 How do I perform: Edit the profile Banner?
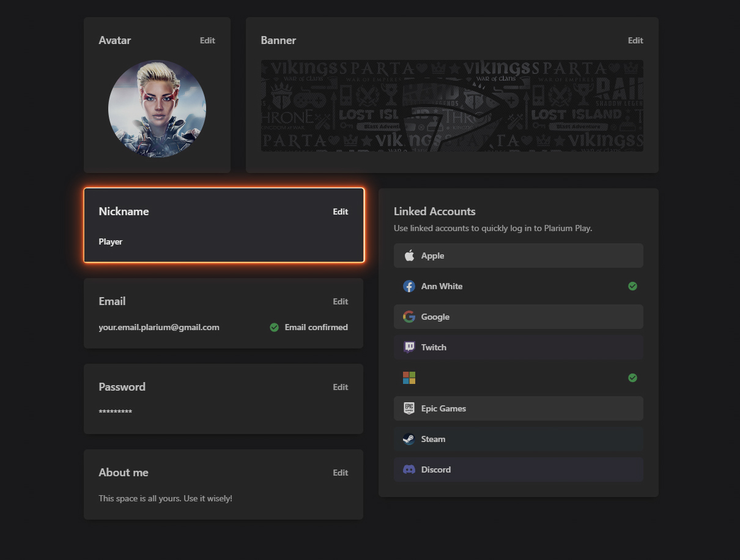635,40
